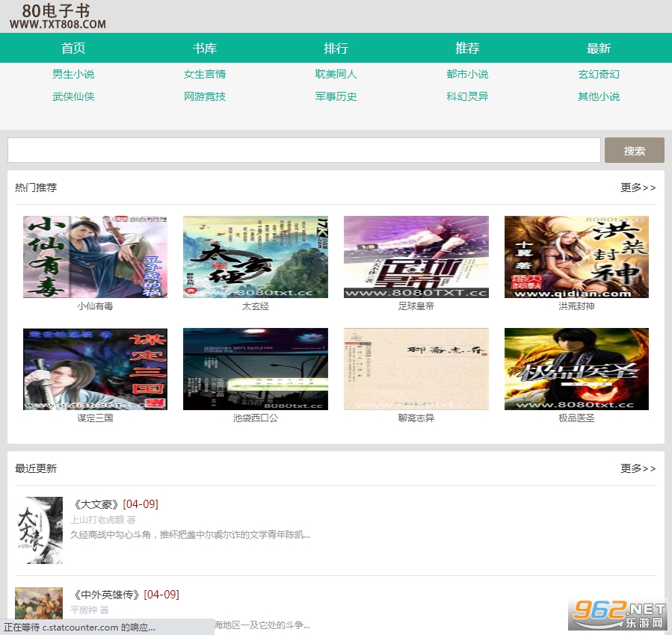Switch to the 排行 tab
This screenshot has height=635, width=672.
coord(336,48)
